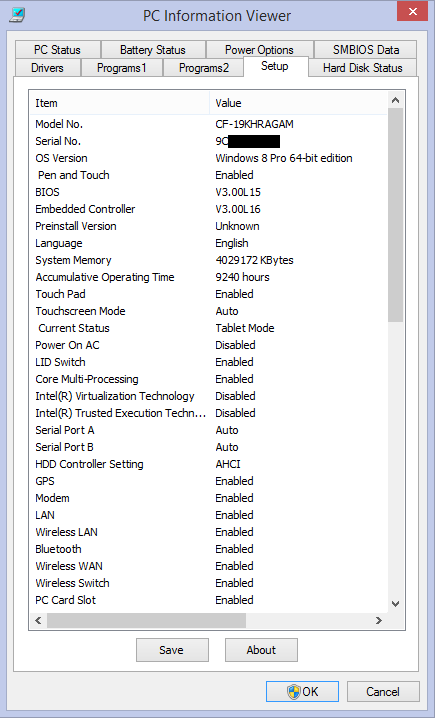Select the Bluetooth row
The height and width of the screenshot is (718, 435).
point(208,549)
